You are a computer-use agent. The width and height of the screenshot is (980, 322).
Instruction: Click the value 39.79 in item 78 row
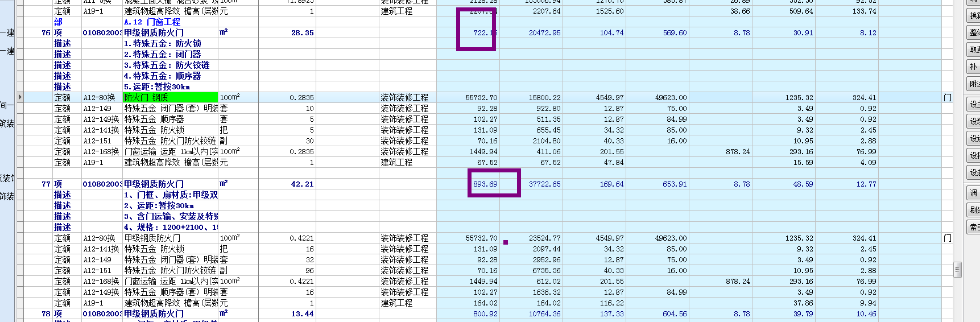803,313
